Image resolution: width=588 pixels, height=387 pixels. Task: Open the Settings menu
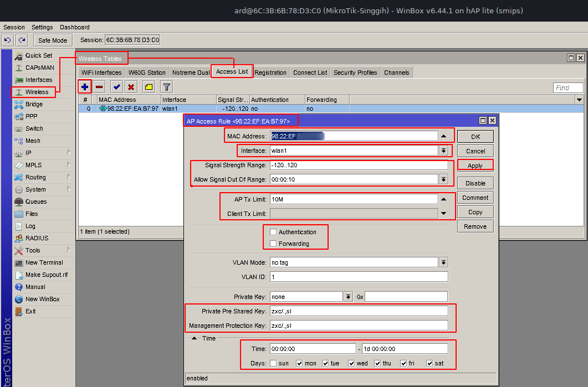point(42,27)
